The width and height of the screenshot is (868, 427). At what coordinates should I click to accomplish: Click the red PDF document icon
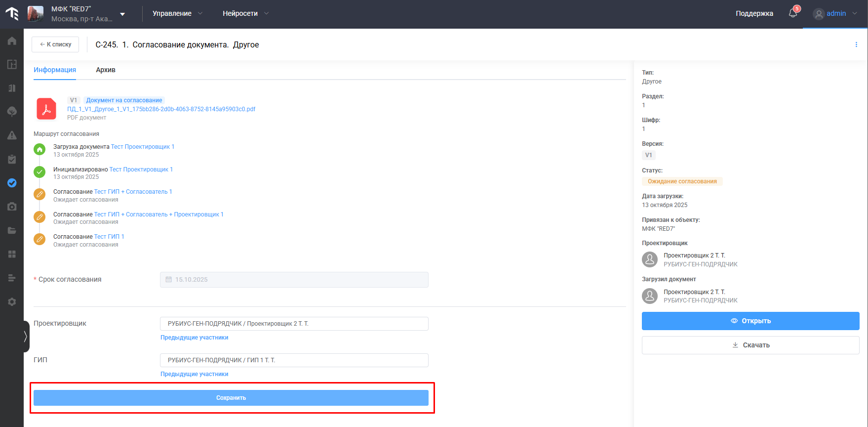click(46, 109)
